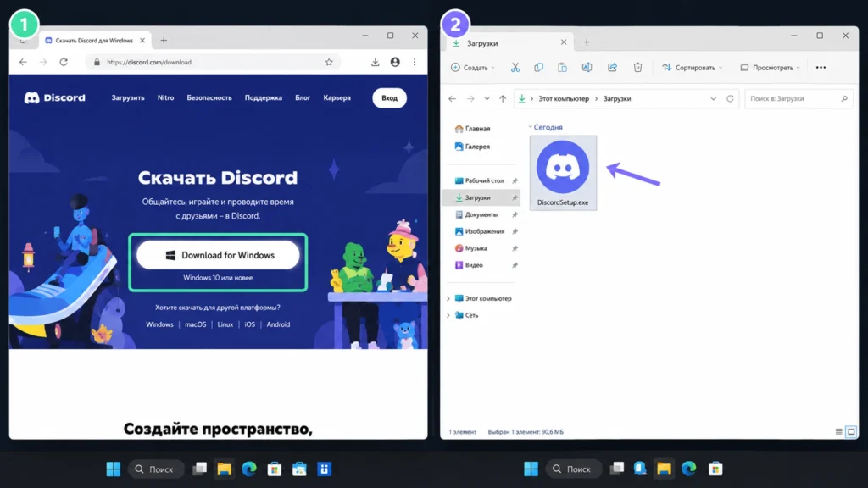This screenshot has width=868, height=488.
Task: Open Видео in Explorer sidebar
Action: point(469,265)
